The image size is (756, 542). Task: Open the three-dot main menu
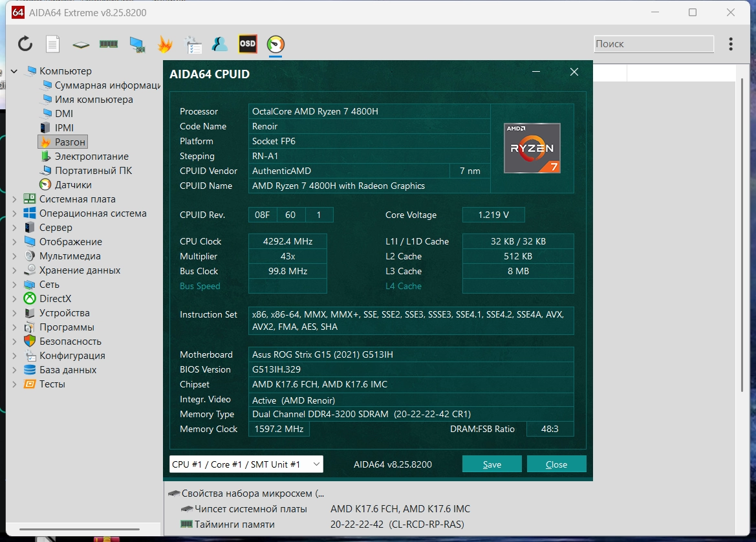pos(731,44)
